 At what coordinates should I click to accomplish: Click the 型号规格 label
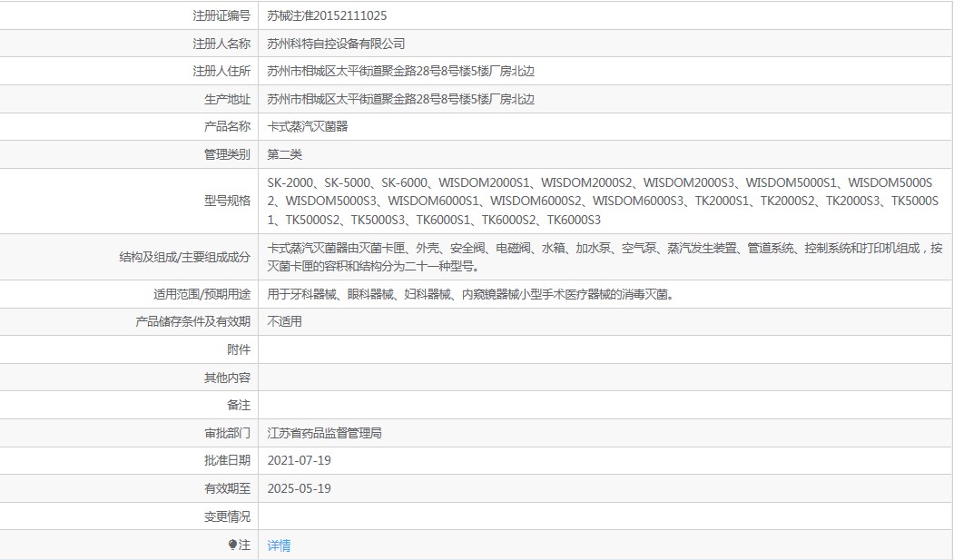(227, 201)
